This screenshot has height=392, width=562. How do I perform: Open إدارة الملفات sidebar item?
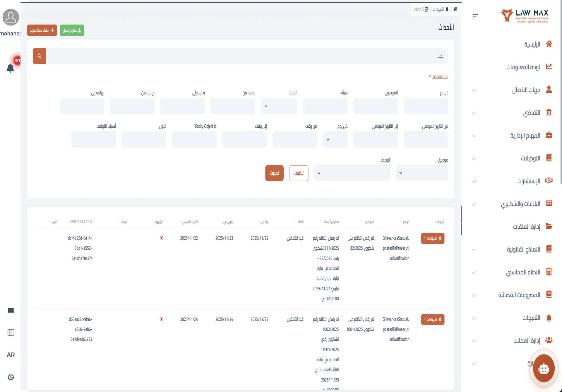click(526, 227)
